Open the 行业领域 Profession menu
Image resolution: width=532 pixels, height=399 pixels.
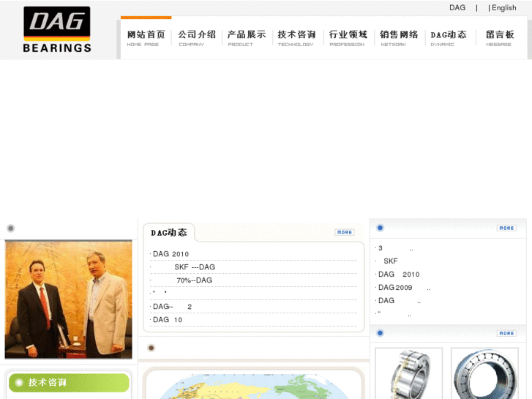(x=348, y=38)
